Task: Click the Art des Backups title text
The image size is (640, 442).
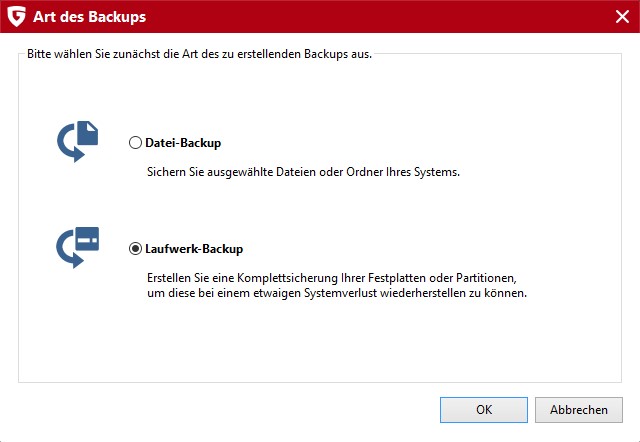Action: point(89,17)
